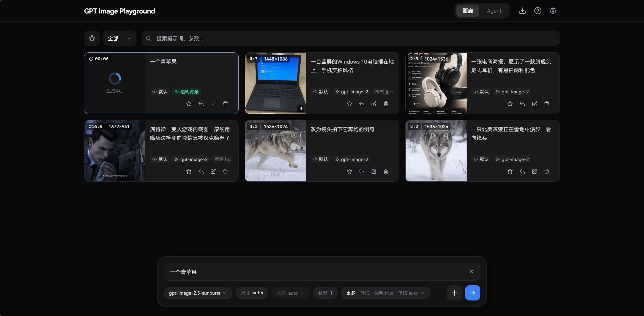Edit the Windows 10 blue screen laptop image
Image resolution: width=644 pixels, height=316 pixels.
(374, 104)
